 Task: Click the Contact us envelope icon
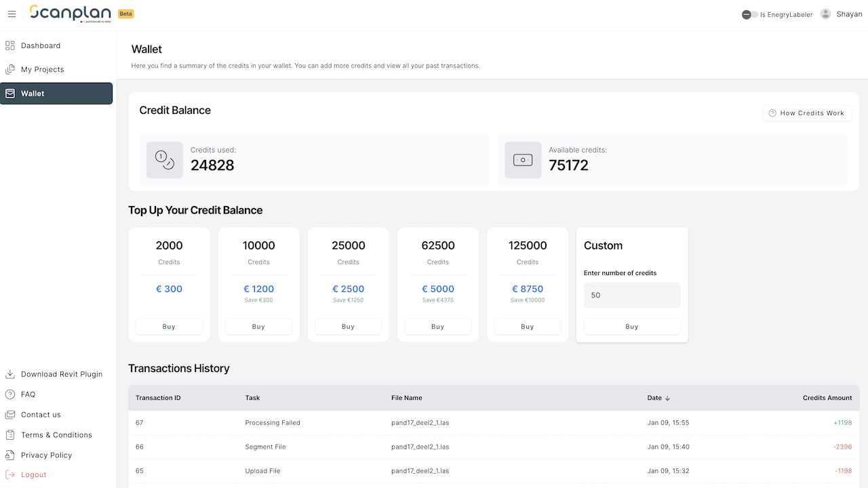10,415
